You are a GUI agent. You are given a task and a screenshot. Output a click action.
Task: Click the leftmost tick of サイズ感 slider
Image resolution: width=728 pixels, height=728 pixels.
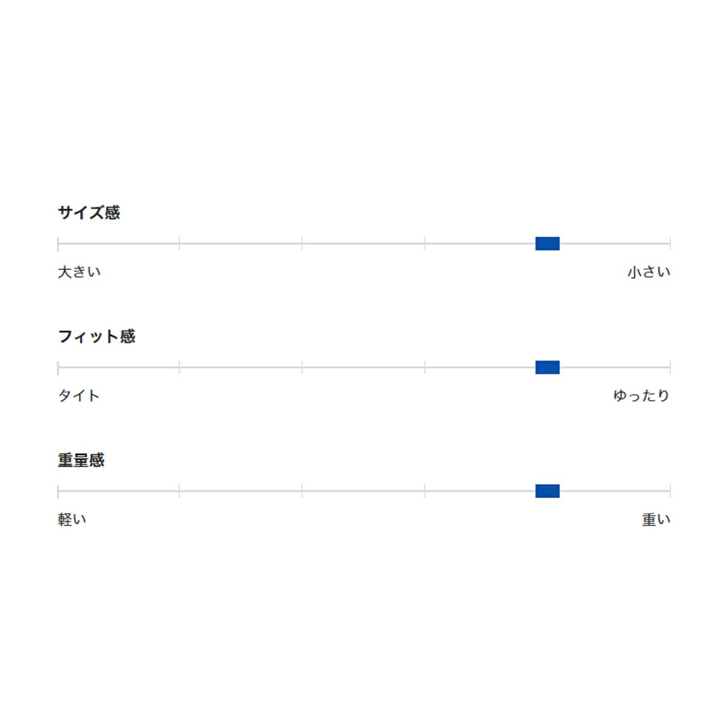click(x=58, y=244)
